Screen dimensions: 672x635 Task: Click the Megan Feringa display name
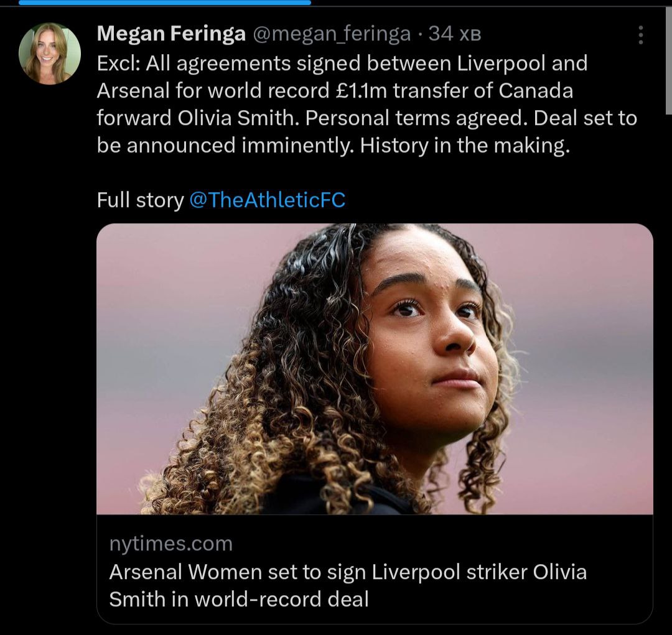click(x=171, y=34)
